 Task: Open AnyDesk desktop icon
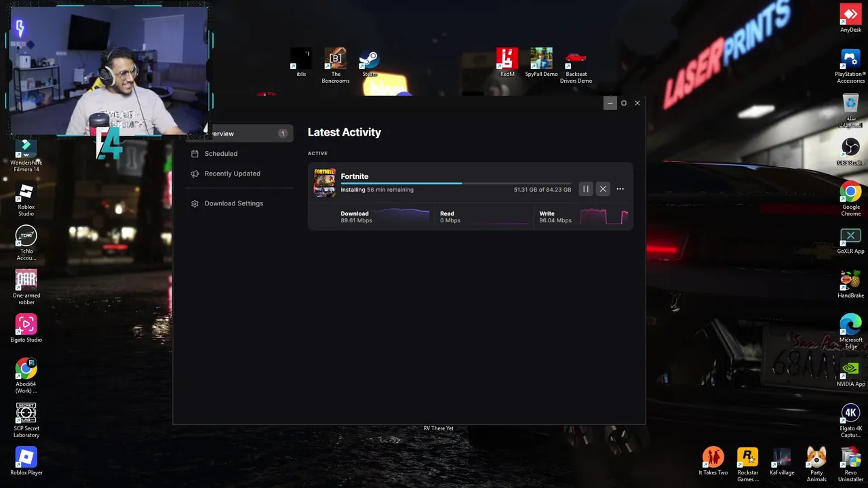(850, 18)
